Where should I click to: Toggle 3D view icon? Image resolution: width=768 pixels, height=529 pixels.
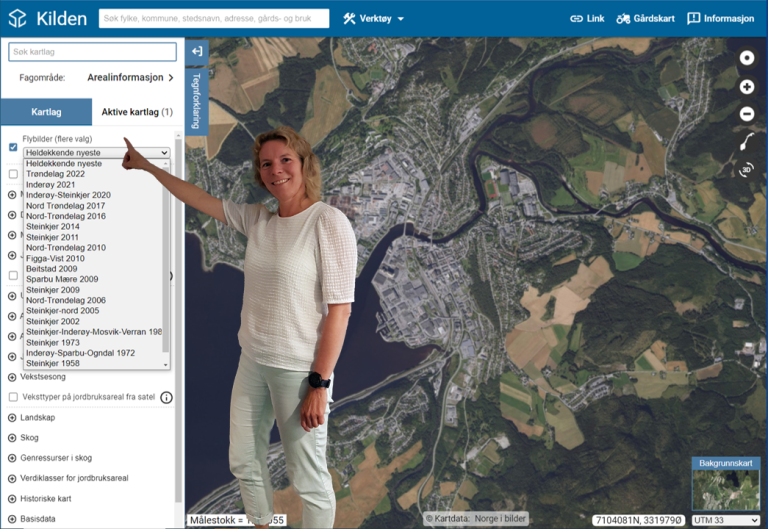point(746,169)
